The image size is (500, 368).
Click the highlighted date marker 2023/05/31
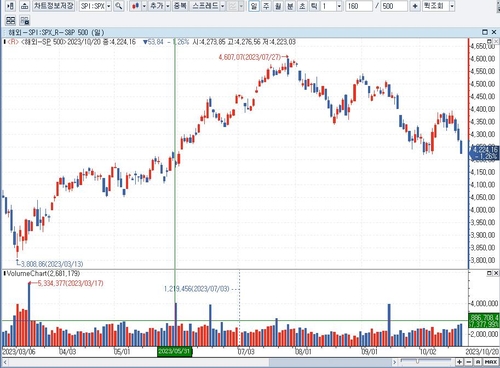pos(174,351)
